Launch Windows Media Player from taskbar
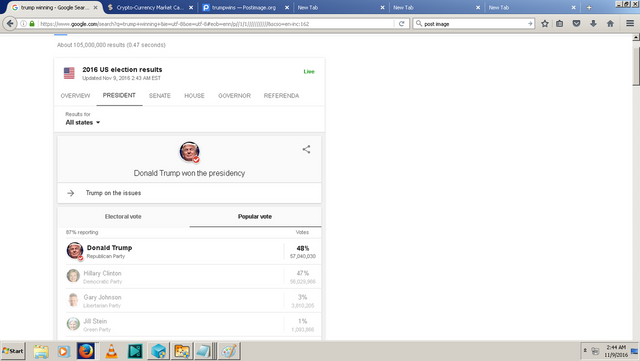 coord(63,351)
